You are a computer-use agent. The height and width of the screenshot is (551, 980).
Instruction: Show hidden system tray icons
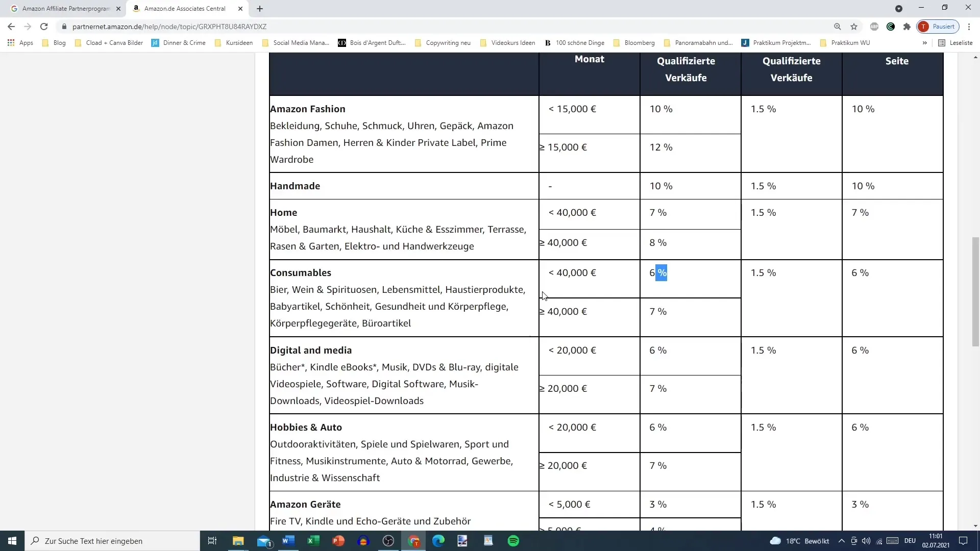pyautogui.click(x=841, y=541)
